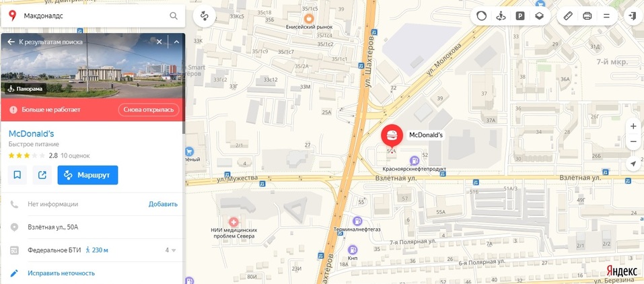Zoom in with the plus button

(633, 127)
